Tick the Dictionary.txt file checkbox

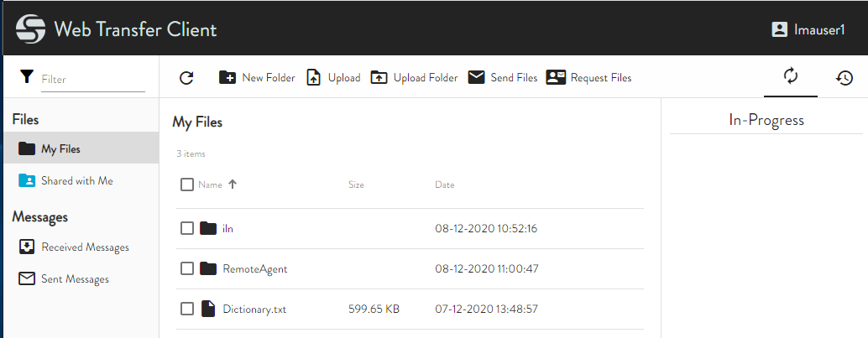[x=187, y=309]
